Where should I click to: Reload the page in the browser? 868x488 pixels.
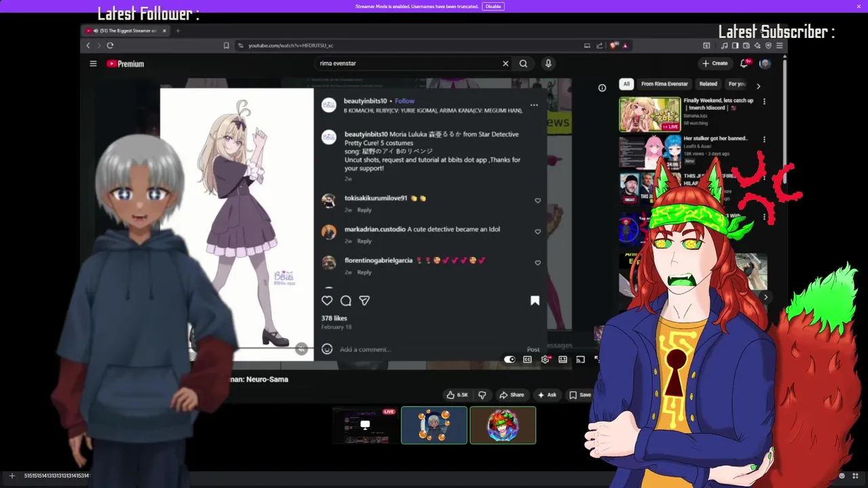pyautogui.click(x=110, y=45)
